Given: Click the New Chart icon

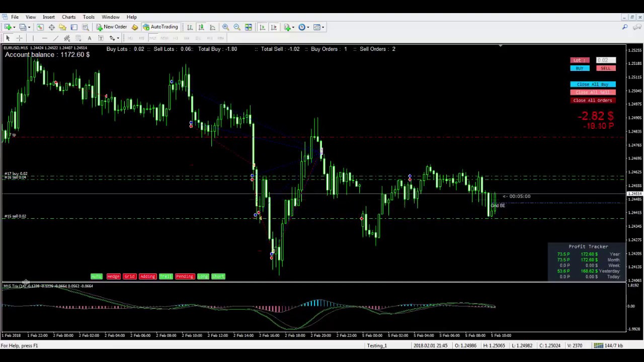Looking at the screenshot, I should [8, 27].
